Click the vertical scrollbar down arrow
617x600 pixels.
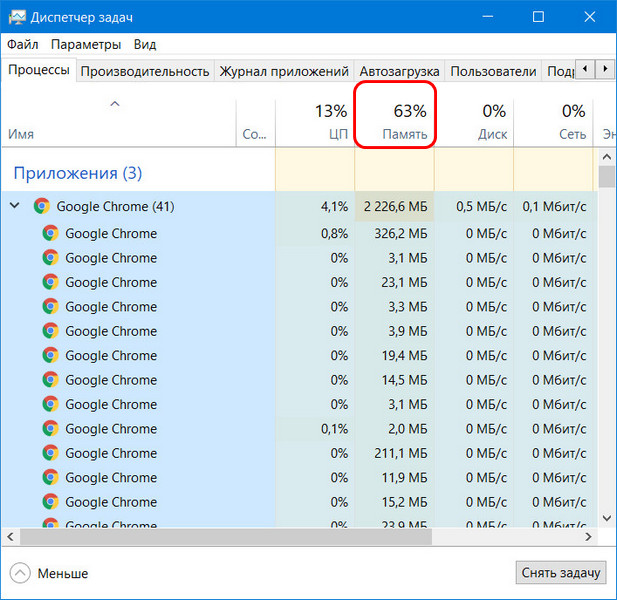pyautogui.click(x=606, y=518)
